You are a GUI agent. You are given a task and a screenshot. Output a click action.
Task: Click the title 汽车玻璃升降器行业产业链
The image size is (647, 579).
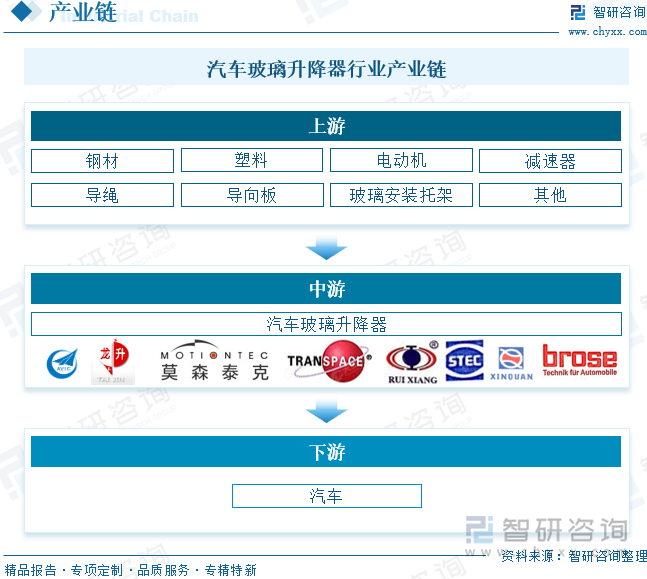[x=326, y=69]
